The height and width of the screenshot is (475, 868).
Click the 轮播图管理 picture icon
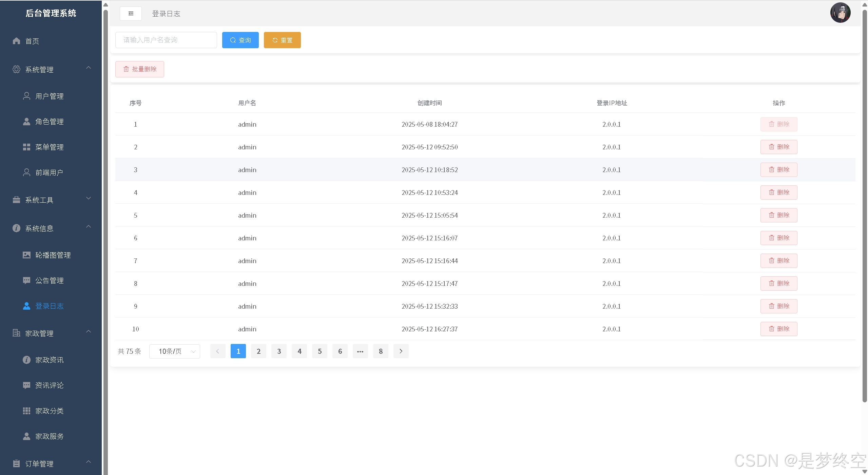(26, 255)
